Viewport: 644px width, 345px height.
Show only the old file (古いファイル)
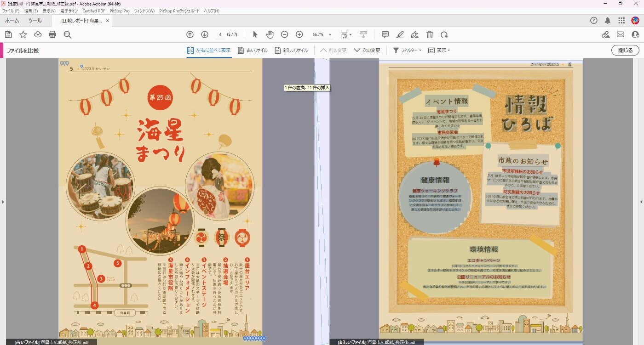click(x=253, y=51)
